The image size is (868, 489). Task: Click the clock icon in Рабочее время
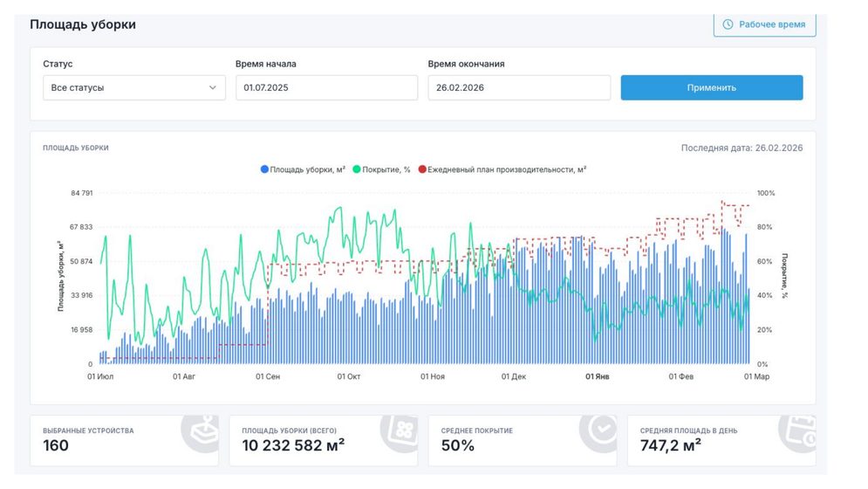pos(728,24)
